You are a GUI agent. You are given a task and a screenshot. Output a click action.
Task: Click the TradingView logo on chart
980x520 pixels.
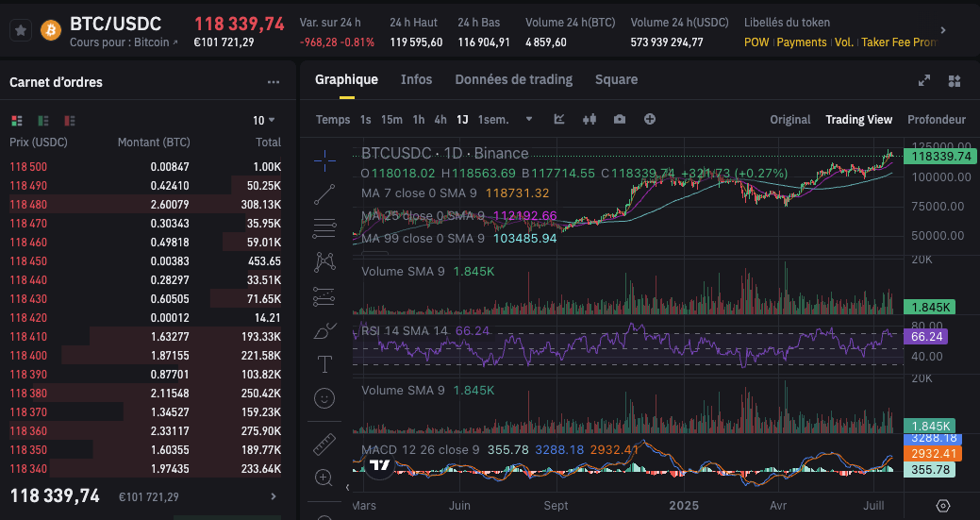[379, 465]
